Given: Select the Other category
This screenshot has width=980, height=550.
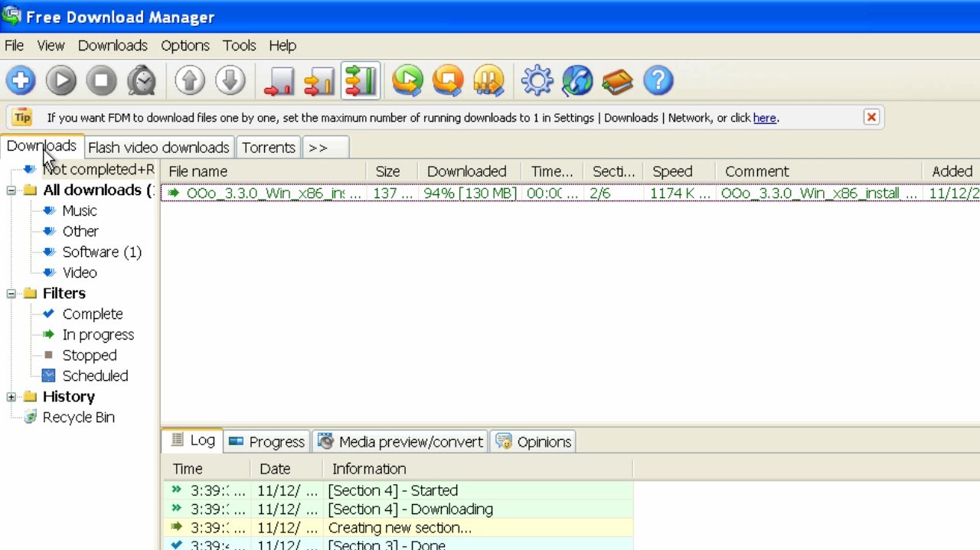Looking at the screenshot, I should (80, 231).
